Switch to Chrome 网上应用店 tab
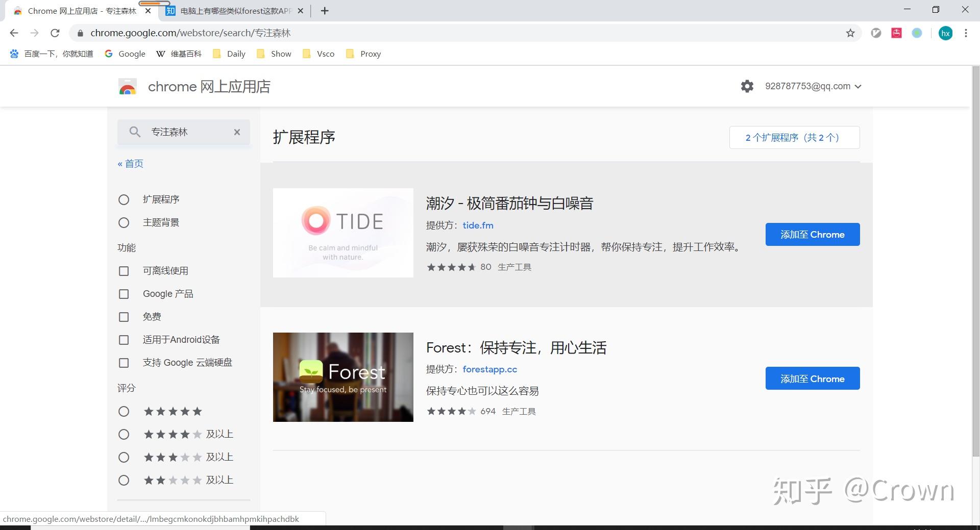 (82, 11)
